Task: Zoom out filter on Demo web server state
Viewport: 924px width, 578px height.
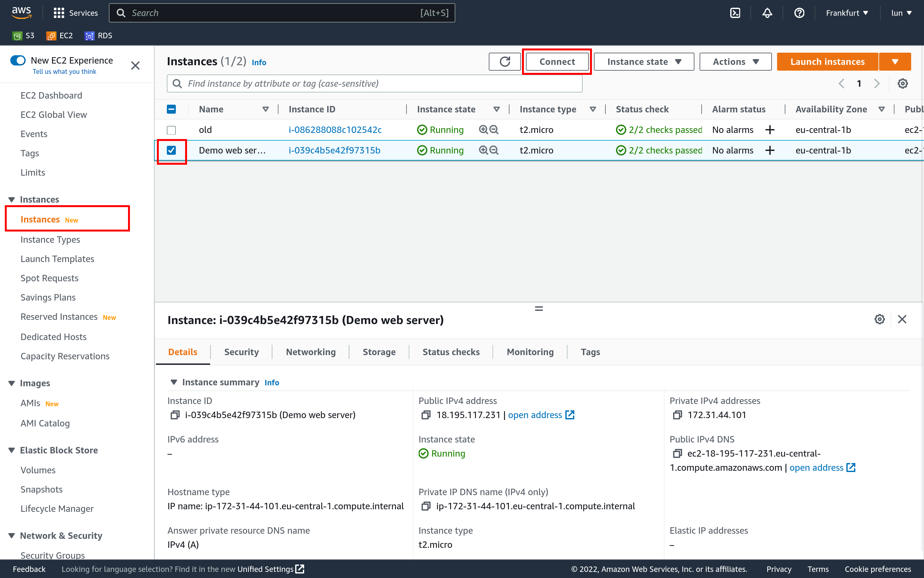Action: click(x=494, y=150)
